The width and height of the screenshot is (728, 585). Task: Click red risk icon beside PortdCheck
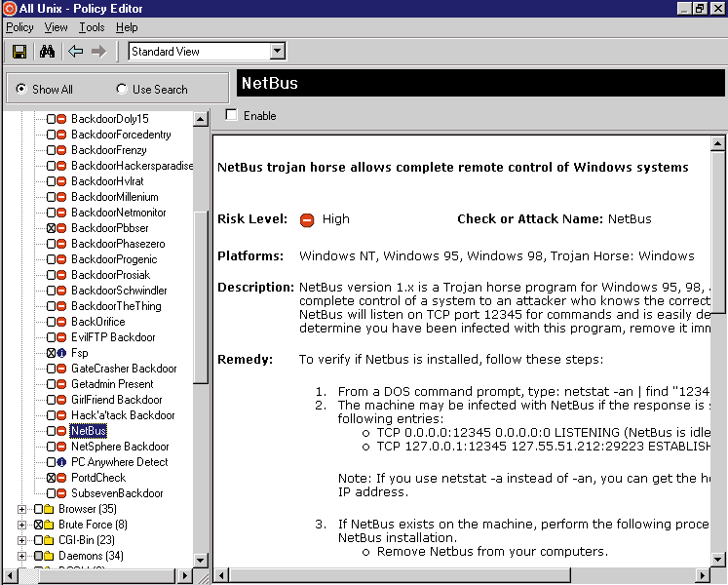point(61,478)
